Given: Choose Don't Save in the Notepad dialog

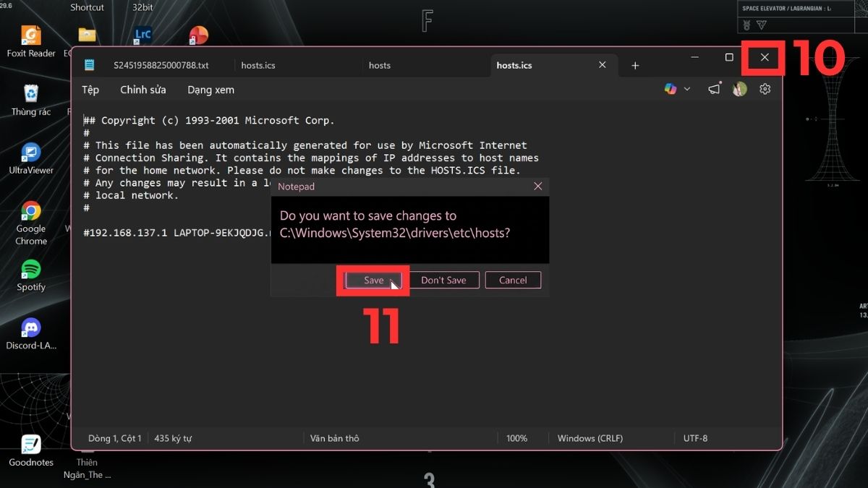Looking at the screenshot, I should pos(443,281).
